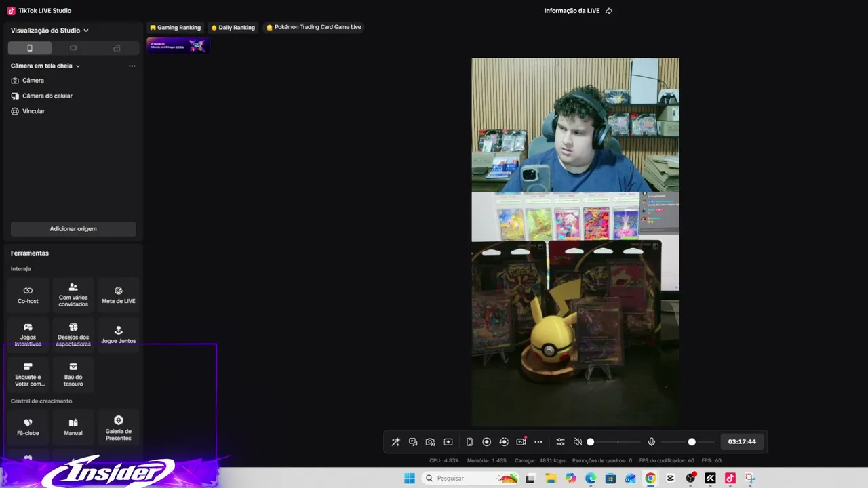Image resolution: width=868 pixels, height=488 pixels.
Task: Expand the Câmera em tela cheia scene dropdown
Action: (x=45, y=66)
